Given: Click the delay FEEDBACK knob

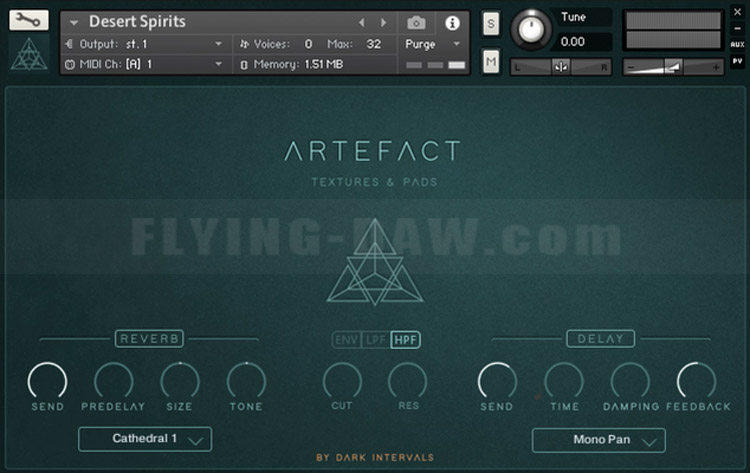Looking at the screenshot, I should (x=696, y=381).
